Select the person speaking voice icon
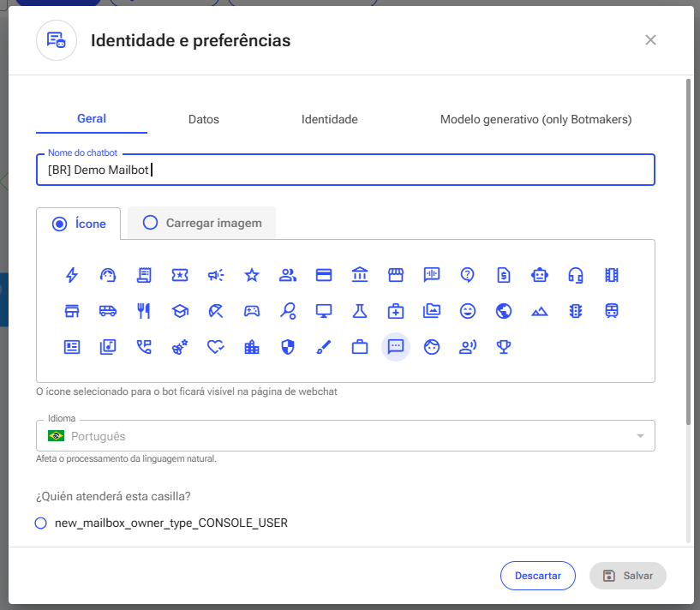The height and width of the screenshot is (610, 700). [468, 347]
